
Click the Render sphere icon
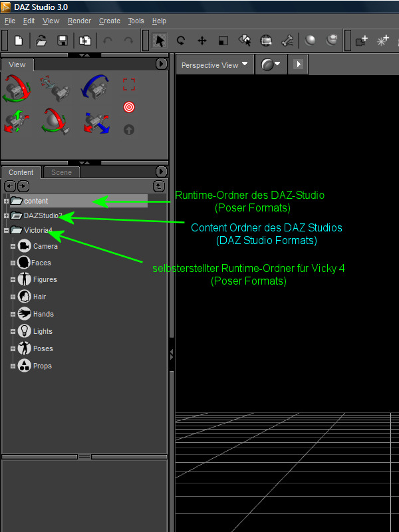click(x=310, y=41)
